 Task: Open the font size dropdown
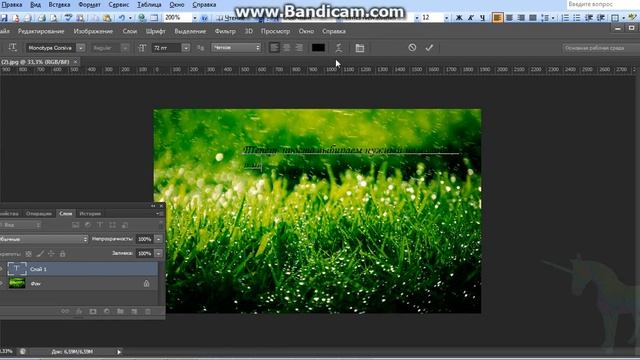click(186, 48)
